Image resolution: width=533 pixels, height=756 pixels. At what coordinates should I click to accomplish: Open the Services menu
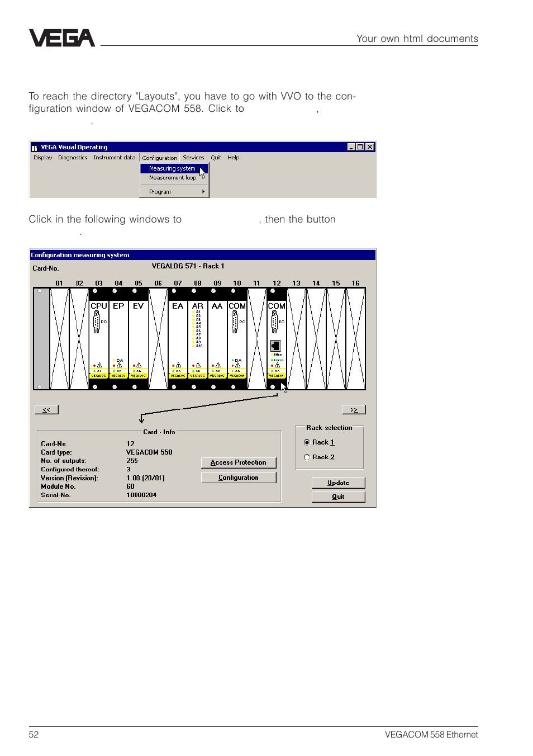click(193, 158)
